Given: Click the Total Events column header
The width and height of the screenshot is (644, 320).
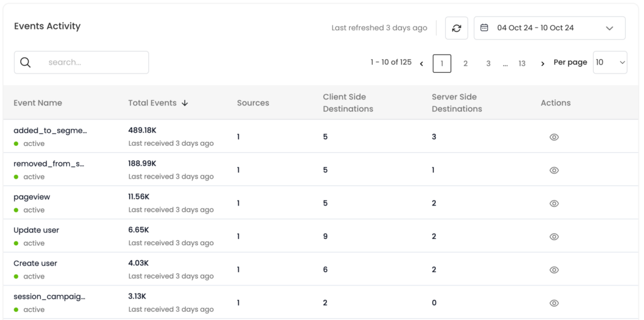Looking at the screenshot, I should pyautogui.click(x=152, y=102).
